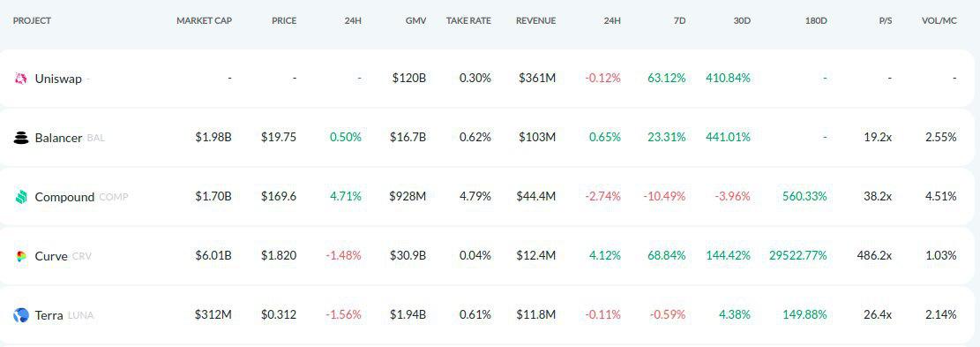Sort by the 7D change header
Image resolution: width=980 pixels, height=347 pixels.
click(x=680, y=20)
